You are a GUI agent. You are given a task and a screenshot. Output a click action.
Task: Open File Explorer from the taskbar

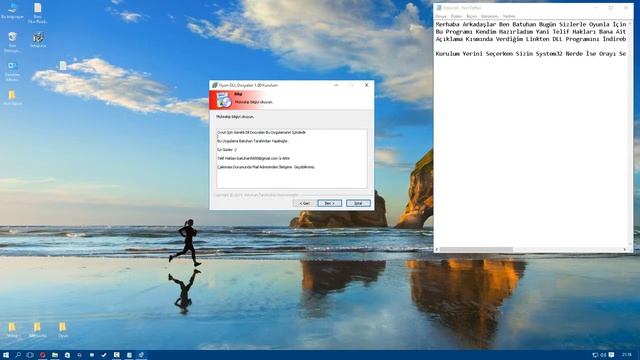click(x=55, y=355)
